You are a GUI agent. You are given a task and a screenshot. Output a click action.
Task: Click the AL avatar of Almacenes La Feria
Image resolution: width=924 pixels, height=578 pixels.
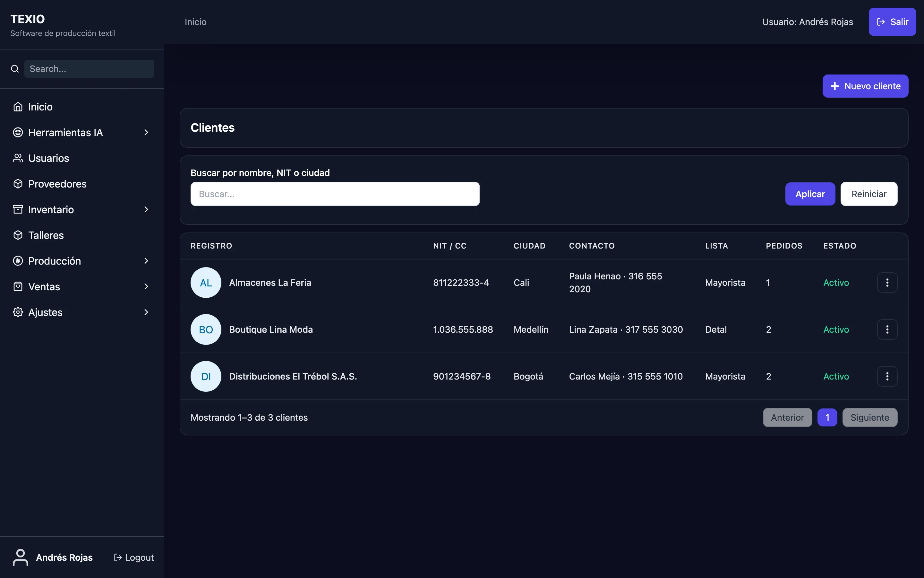coord(206,283)
